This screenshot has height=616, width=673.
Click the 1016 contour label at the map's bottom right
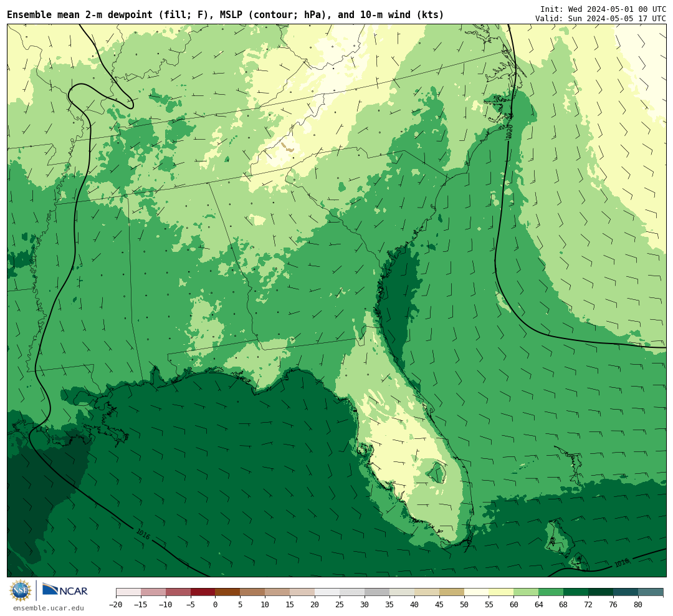(621, 562)
